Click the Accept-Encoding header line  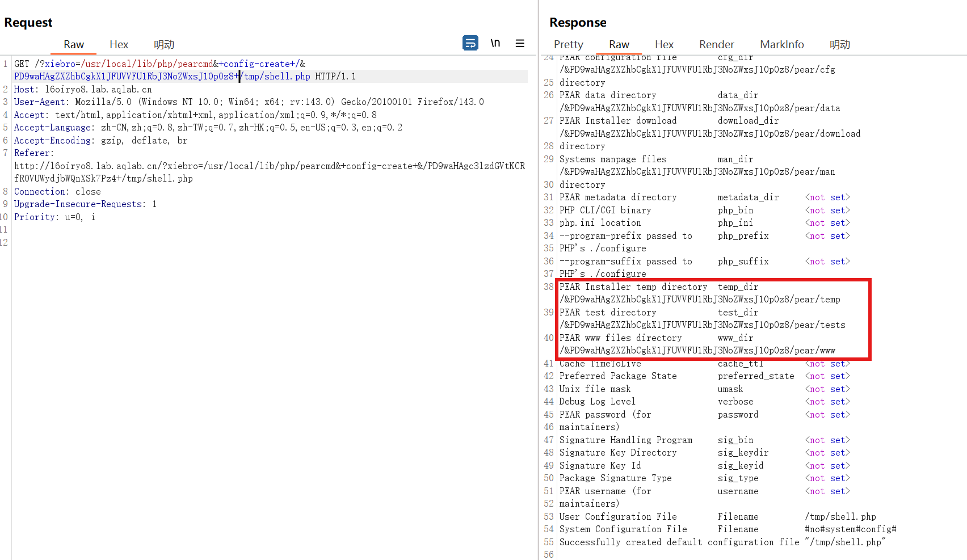(101, 141)
